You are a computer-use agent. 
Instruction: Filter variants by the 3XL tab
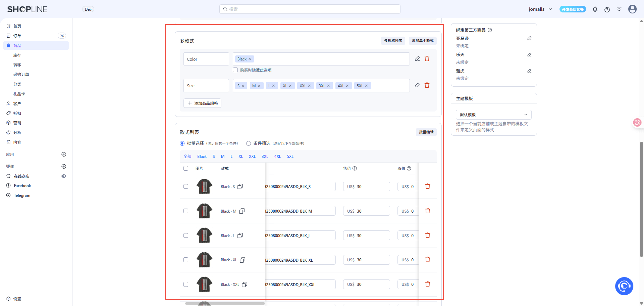(x=265, y=157)
